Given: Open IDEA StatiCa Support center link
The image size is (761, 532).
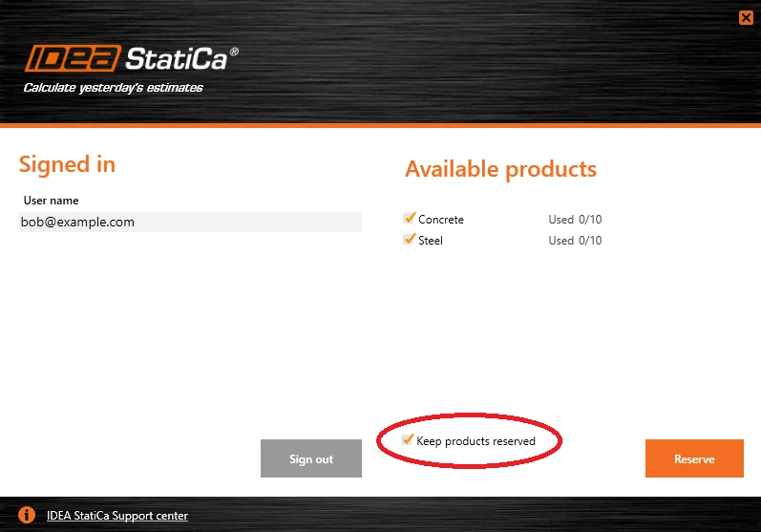Looking at the screenshot, I should pyautogui.click(x=116, y=516).
